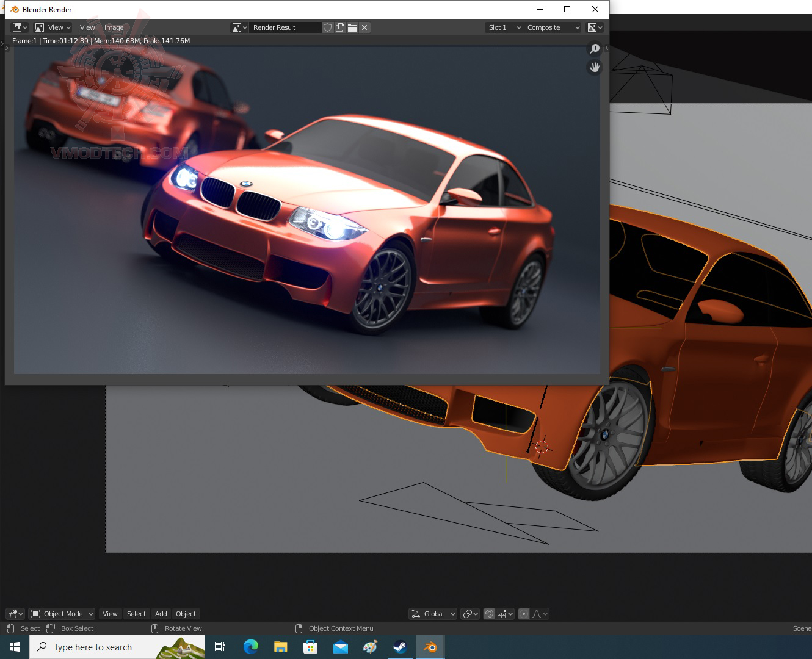Open the transform pivot point dropdown
The height and width of the screenshot is (659, 812).
[470, 614]
